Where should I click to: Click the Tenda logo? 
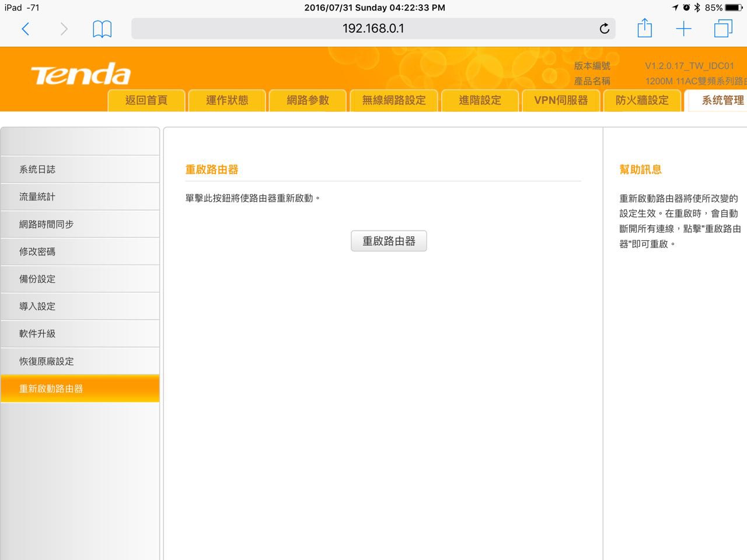coord(81,75)
